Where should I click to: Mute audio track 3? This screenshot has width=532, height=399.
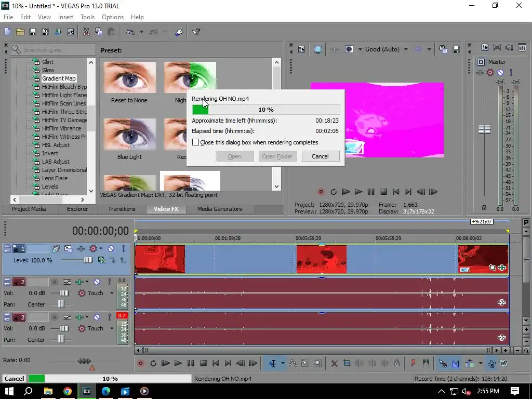(x=97, y=317)
